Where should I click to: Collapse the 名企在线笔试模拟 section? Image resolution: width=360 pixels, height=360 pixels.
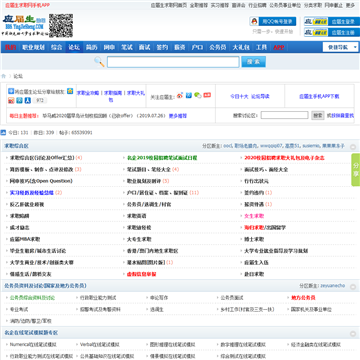pos(353,334)
